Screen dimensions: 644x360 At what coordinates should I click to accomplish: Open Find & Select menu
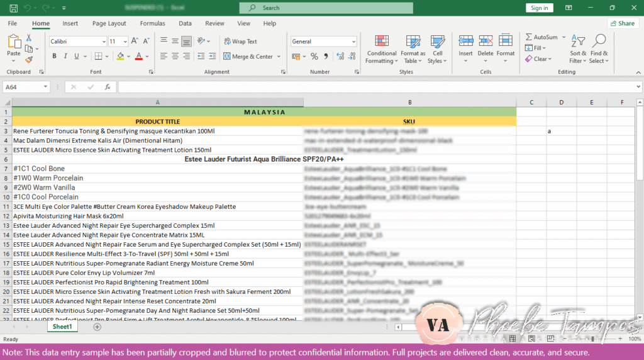tap(599, 49)
